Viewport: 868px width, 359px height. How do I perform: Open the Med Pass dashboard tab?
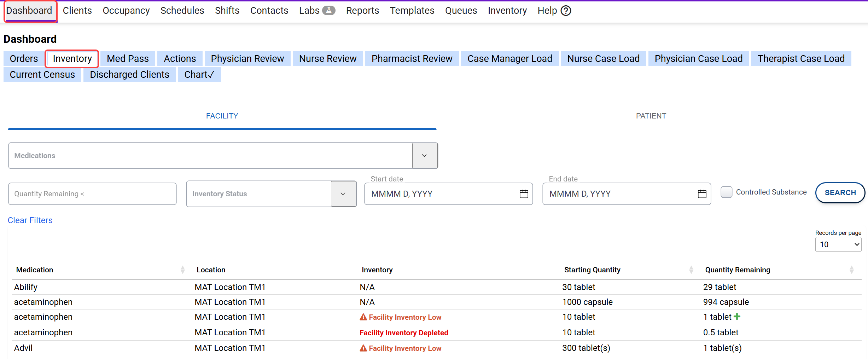(x=128, y=59)
